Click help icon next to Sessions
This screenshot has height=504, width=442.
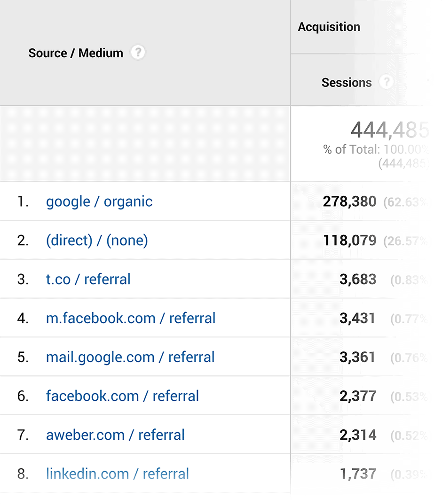pos(386,82)
